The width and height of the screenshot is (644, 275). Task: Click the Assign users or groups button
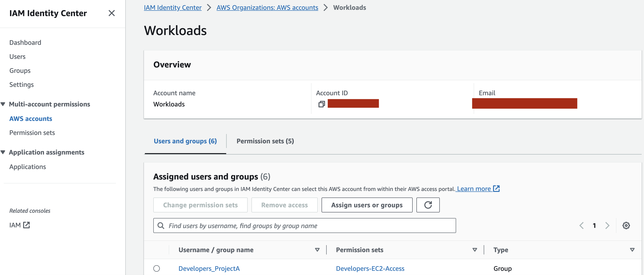click(366, 205)
